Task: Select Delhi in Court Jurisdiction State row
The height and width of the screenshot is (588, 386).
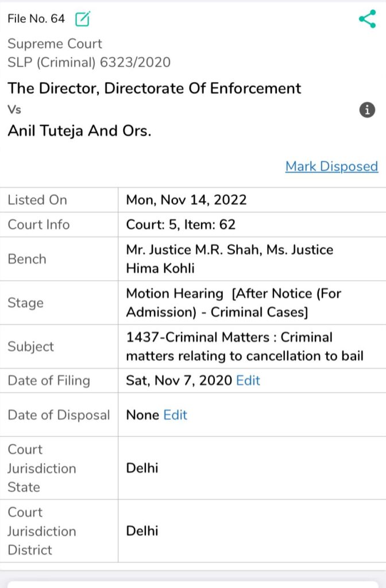Action: (x=142, y=468)
